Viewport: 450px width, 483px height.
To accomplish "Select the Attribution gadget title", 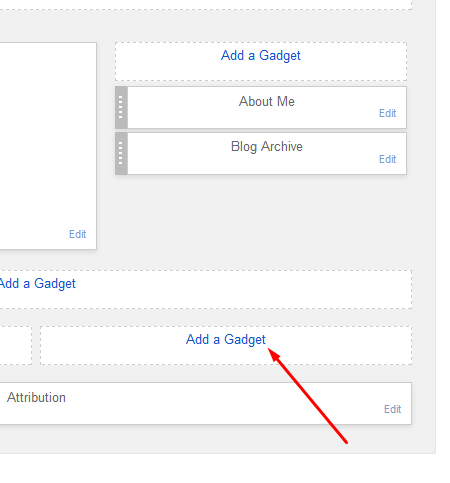I will click(x=36, y=397).
